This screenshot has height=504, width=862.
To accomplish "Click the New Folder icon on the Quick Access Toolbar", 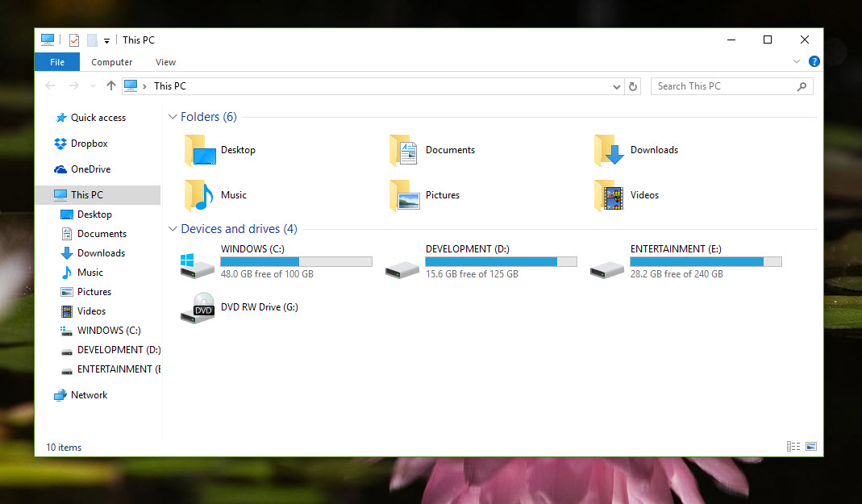I will click(x=91, y=40).
